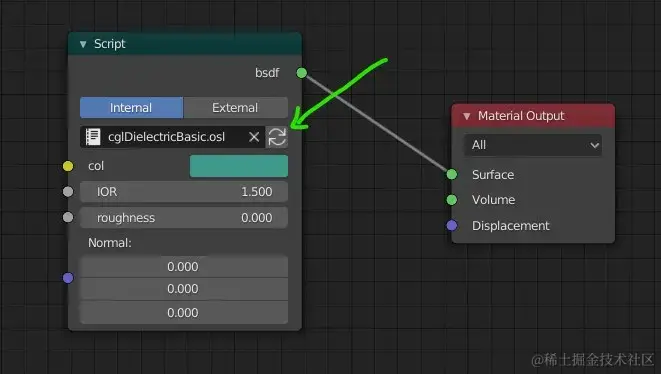The height and width of the screenshot is (374, 661).
Task: Click the cglDielectricBasic.osl script name
Action: pos(167,137)
